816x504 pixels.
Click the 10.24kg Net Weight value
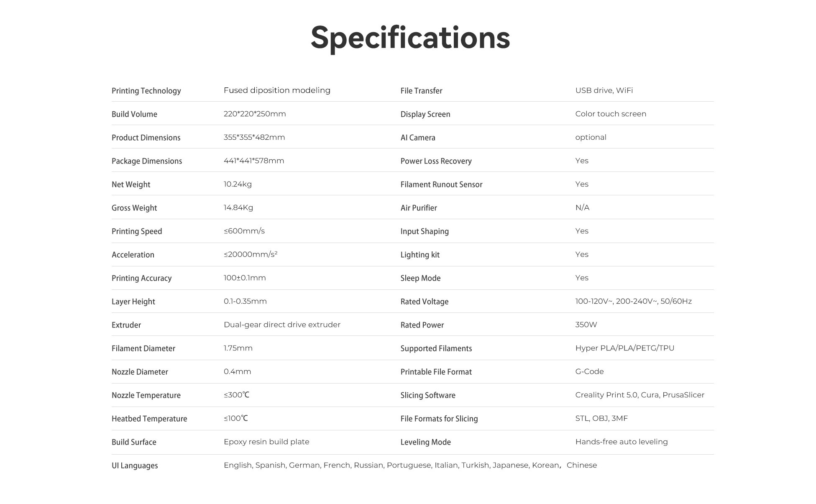pos(238,184)
